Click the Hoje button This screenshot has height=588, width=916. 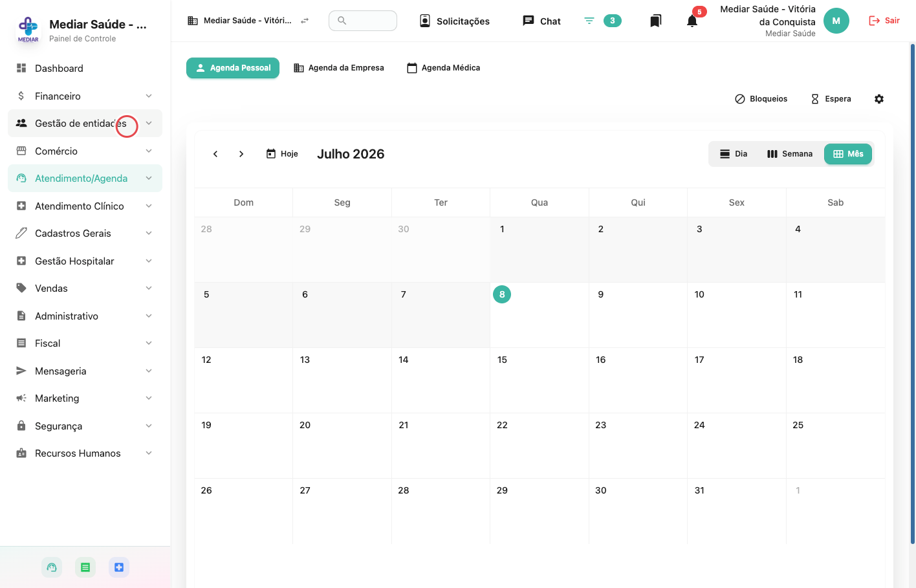pyautogui.click(x=282, y=154)
